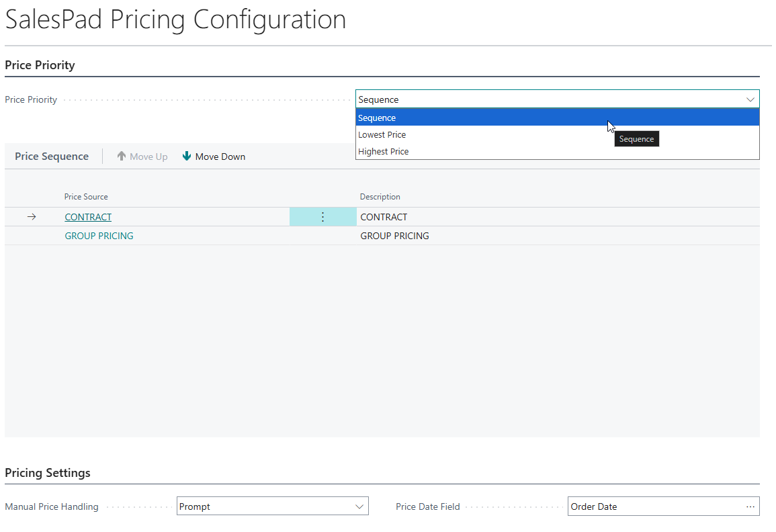This screenshot has width=776, height=532.
Task: Show more options for CONTRACT row
Action: [x=322, y=217]
